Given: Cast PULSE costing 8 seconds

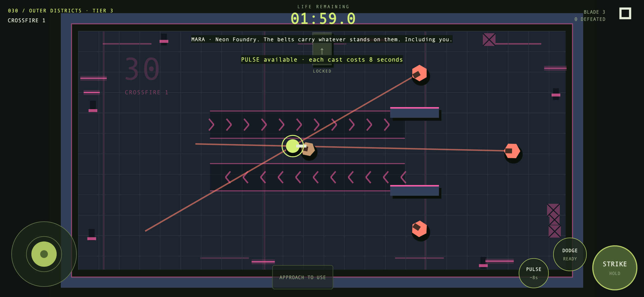Looking at the screenshot, I should pos(534,273).
